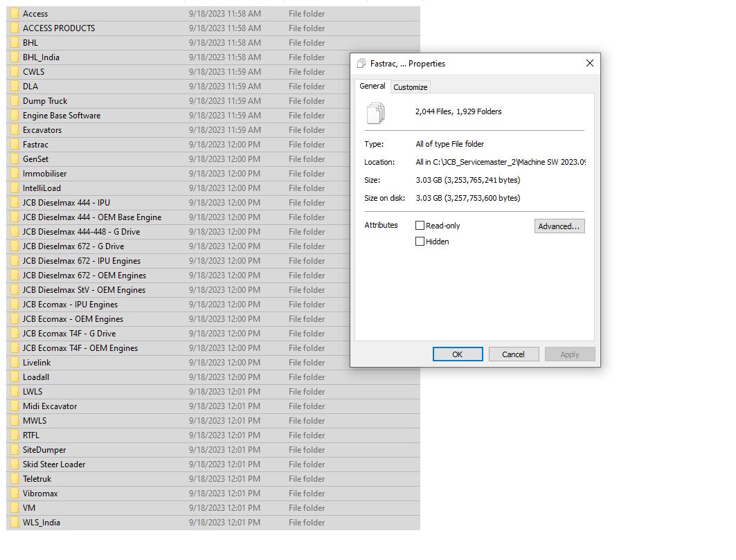
Task: Select 'JCB Dieselmax 444-448 - G Drive' name
Action: click(81, 232)
